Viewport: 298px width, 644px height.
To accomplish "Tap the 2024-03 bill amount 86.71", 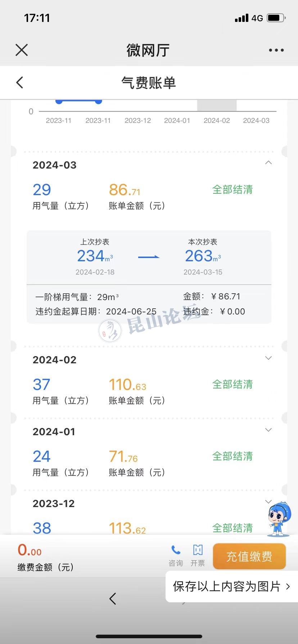I will 125,190.
